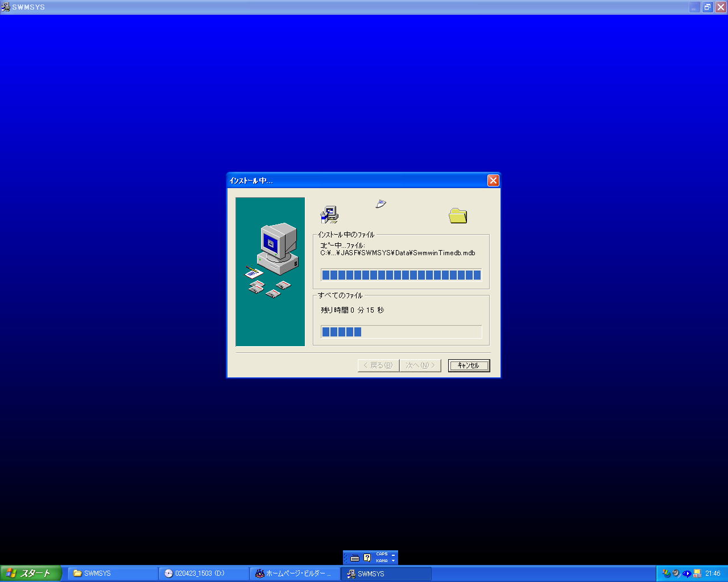Click the speaker volume tray icon

pyautogui.click(x=676, y=573)
